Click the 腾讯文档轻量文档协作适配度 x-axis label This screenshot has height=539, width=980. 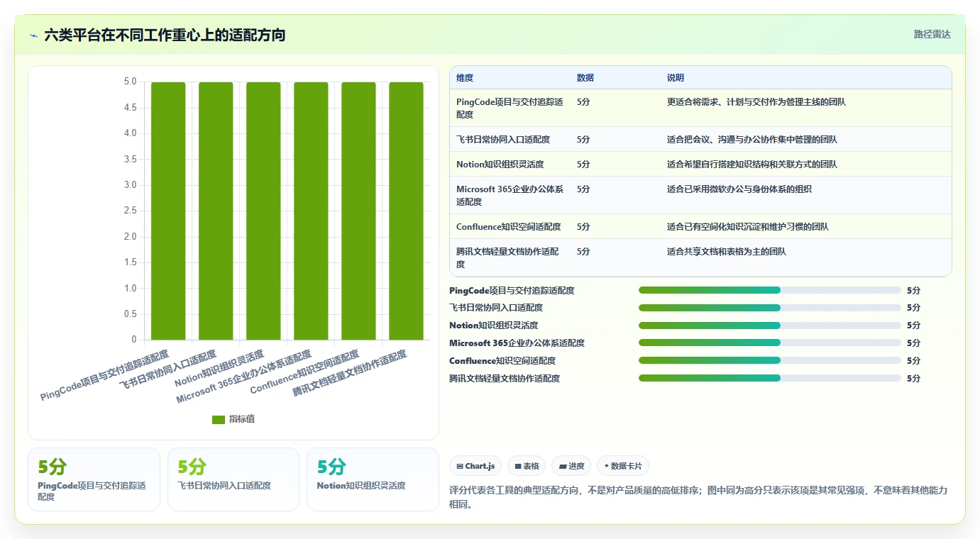coord(350,373)
